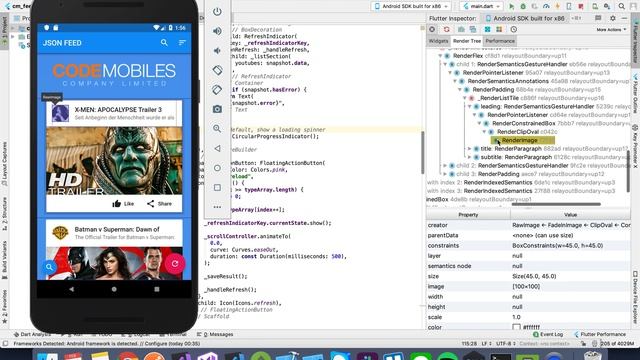Collapse the RenderClipOval node
The width and height of the screenshot is (640, 360).
click(484, 132)
